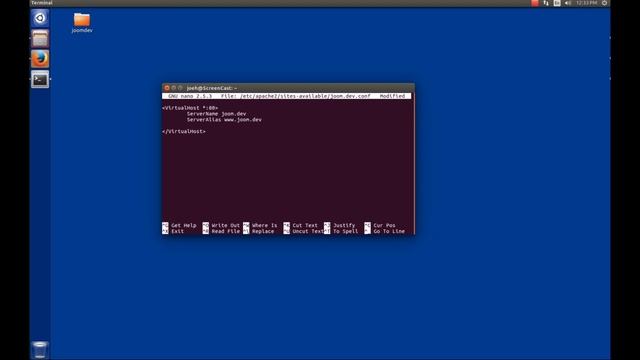Minimize the terminal window
Image resolution: width=640 pixels, height=360 pixels.
(173, 88)
